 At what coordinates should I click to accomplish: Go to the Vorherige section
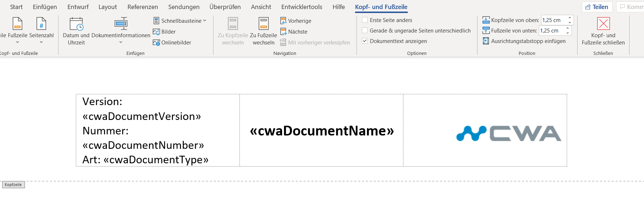296,21
